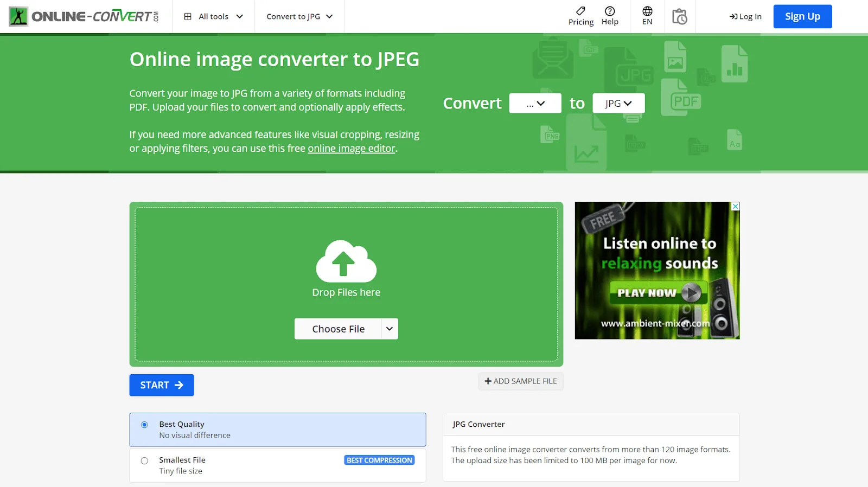Screen dimensions: 868x487
Task: Click the BEST COMPRESSION badge
Action: pos(380,460)
